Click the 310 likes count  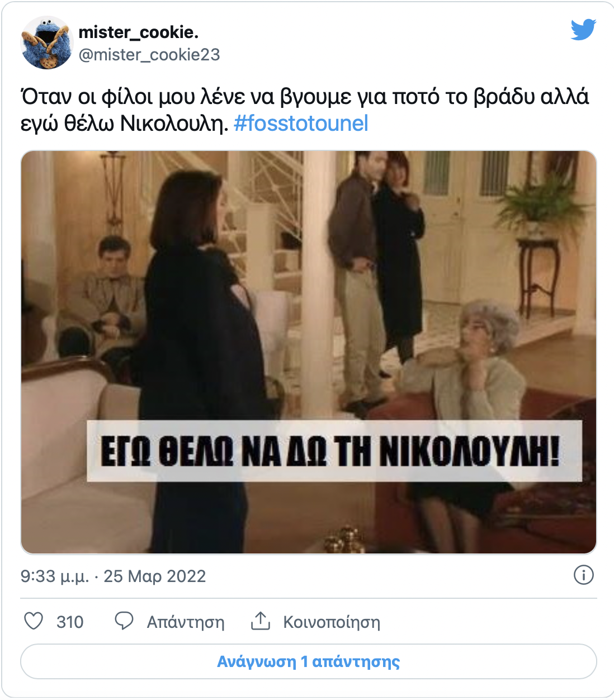(x=70, y=622)
